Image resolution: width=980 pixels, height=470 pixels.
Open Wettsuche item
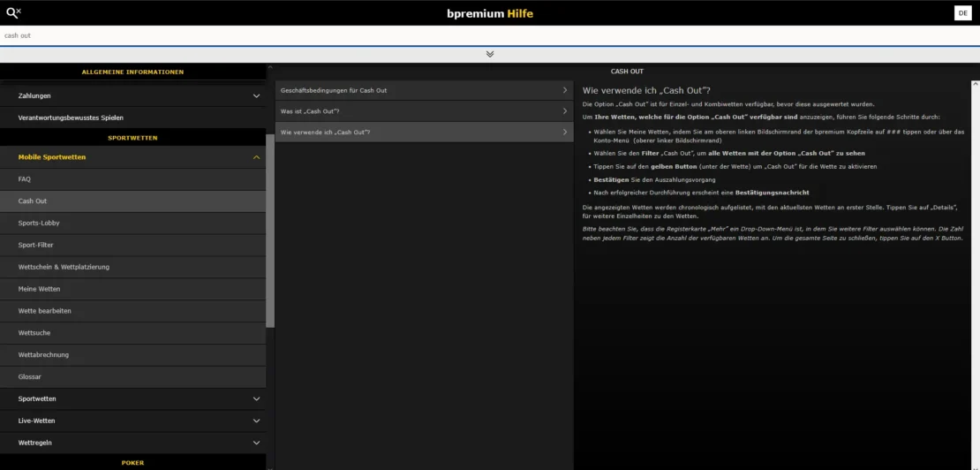[x=132, y=332]
